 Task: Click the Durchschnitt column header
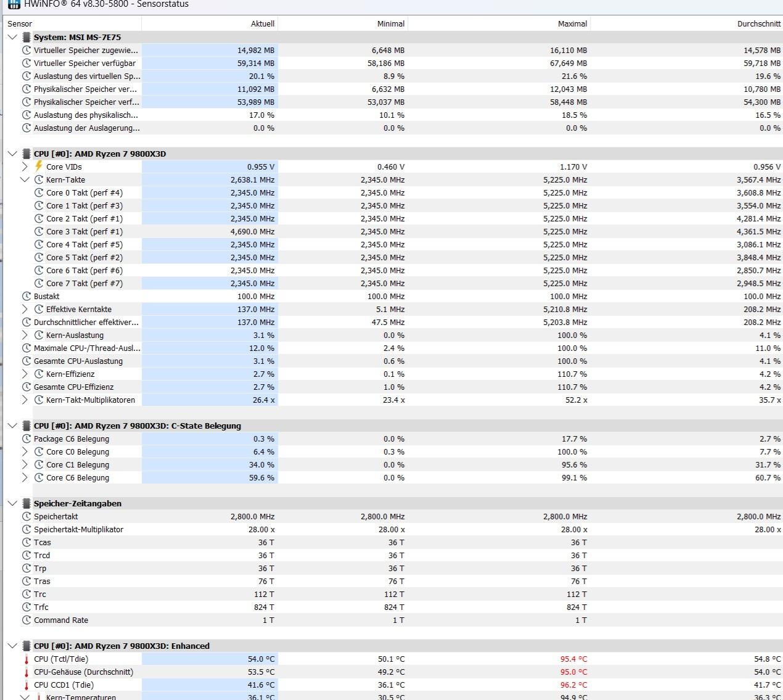tap(687, 23)
